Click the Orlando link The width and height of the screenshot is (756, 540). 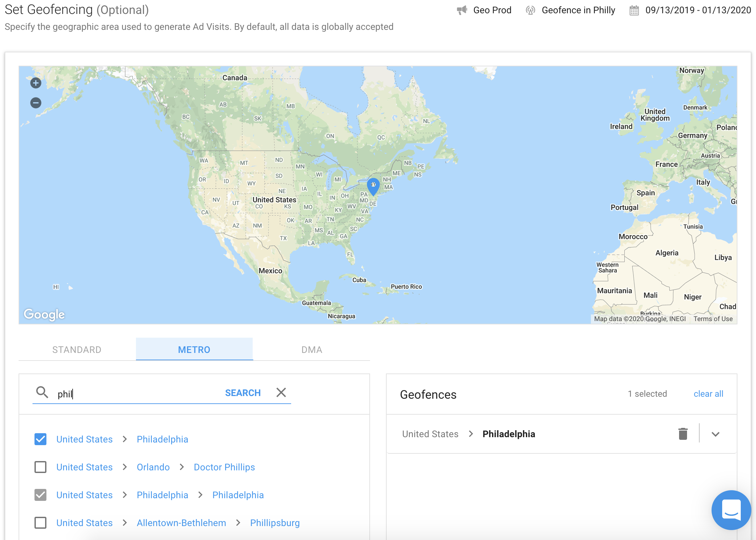click(153, 467)
